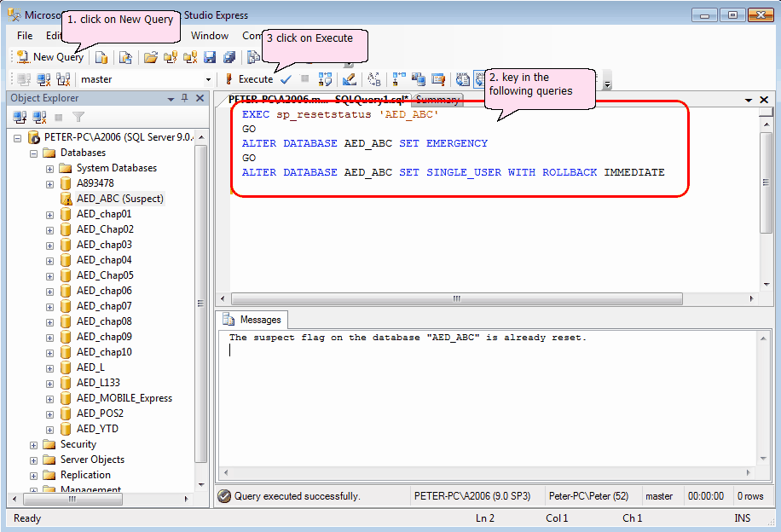Toggle the Object Explorer auto-hide pin
This screenshot has width=781, height=532.
pyautogui.click(x=185, y=98)
